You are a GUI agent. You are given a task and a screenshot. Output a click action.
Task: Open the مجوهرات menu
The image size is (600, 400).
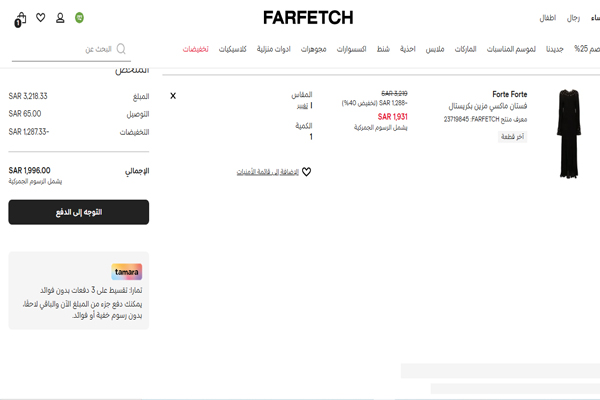[313, 49]
